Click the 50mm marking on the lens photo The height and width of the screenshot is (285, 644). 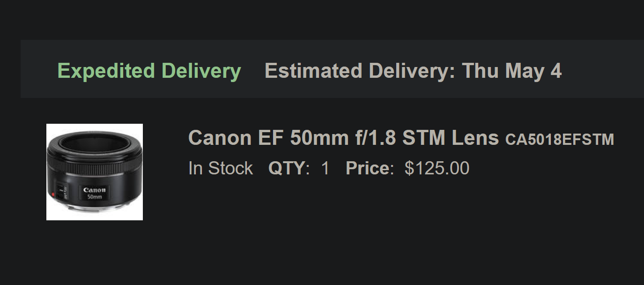point(95,197)
